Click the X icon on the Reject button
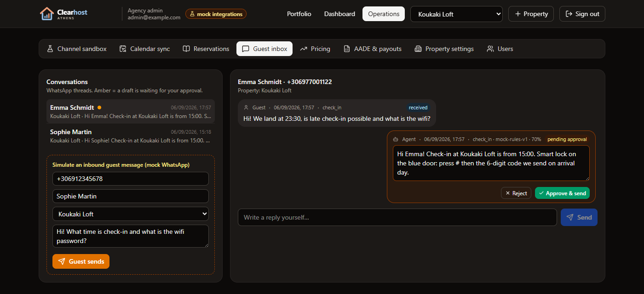The image size is (644, 294). pyautogui.click(x=508, y=193)
